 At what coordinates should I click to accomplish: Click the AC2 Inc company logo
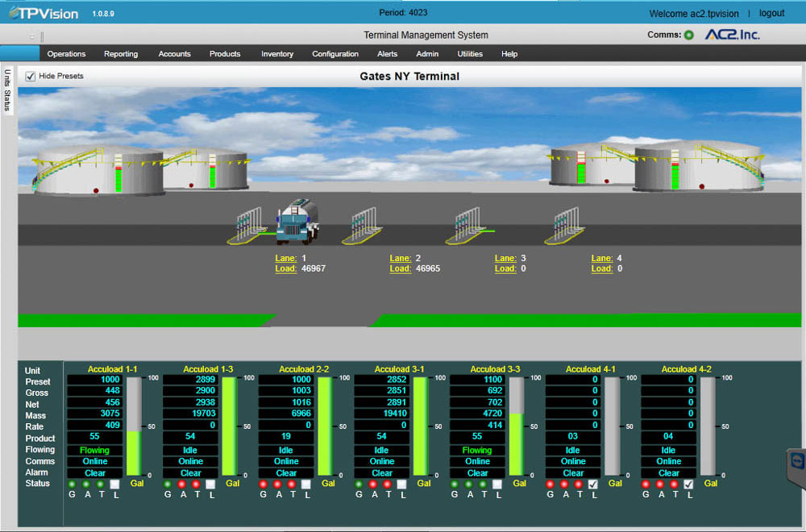733,35
